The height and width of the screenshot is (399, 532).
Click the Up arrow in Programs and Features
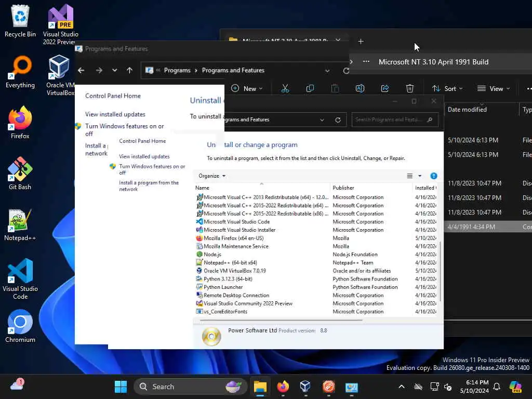point(129,70)
